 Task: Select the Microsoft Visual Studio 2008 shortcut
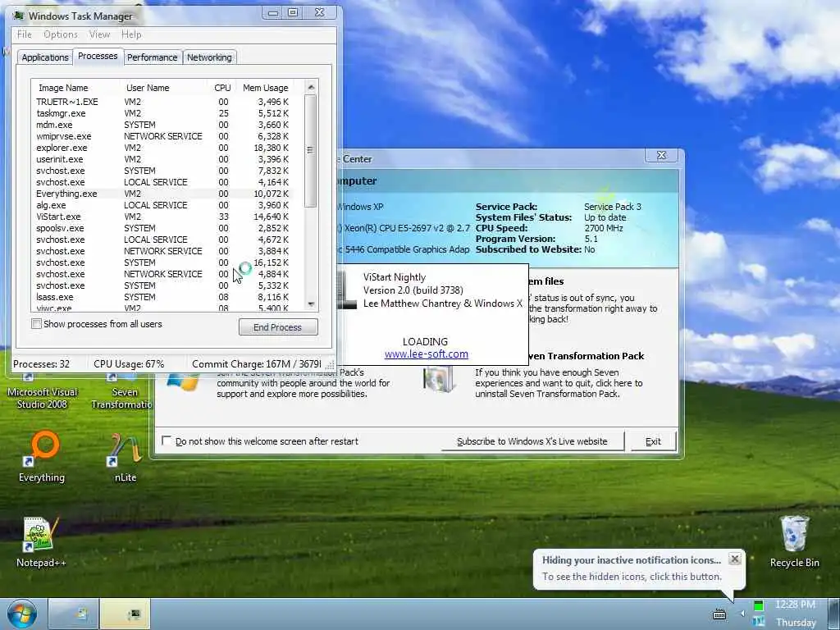click(x=43, y=393)
